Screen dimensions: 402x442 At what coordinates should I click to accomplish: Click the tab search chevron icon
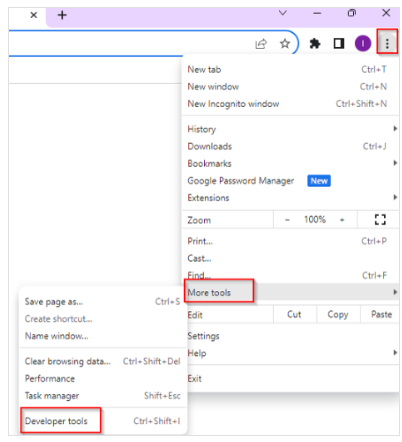(282, 13)
